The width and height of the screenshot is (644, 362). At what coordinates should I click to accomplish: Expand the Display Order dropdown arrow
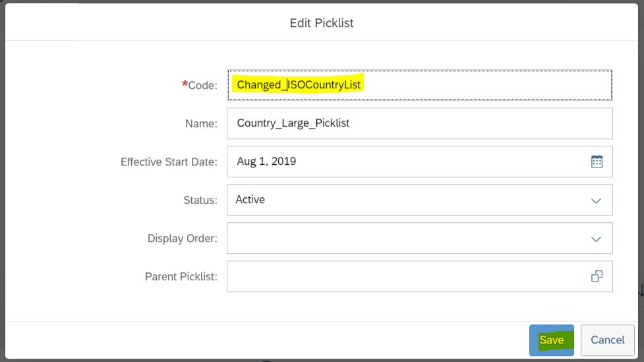(596, 239)
